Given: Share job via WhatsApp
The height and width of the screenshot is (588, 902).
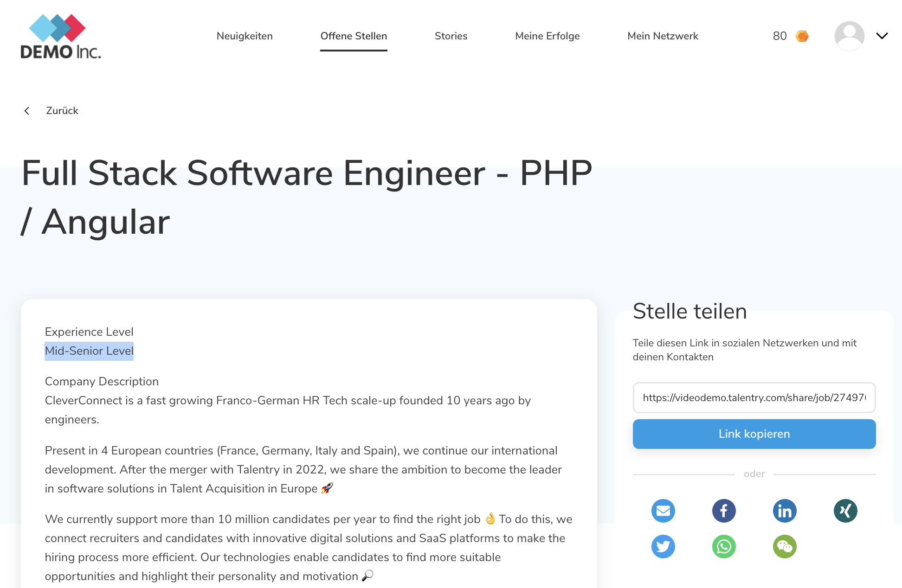Looking at the screenshot, I should pos(724,546).
